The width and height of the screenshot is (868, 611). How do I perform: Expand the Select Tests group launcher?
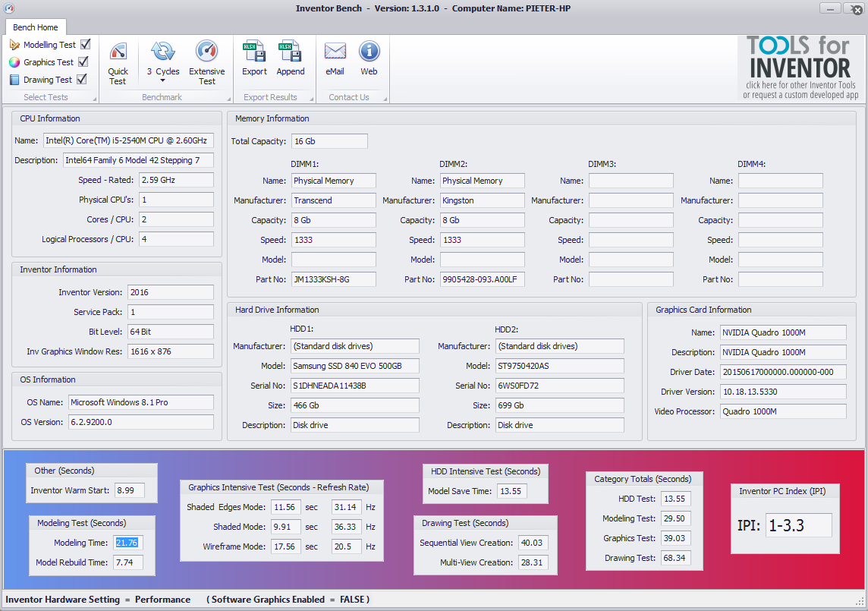pyautogui.click(x=95, y=99)
